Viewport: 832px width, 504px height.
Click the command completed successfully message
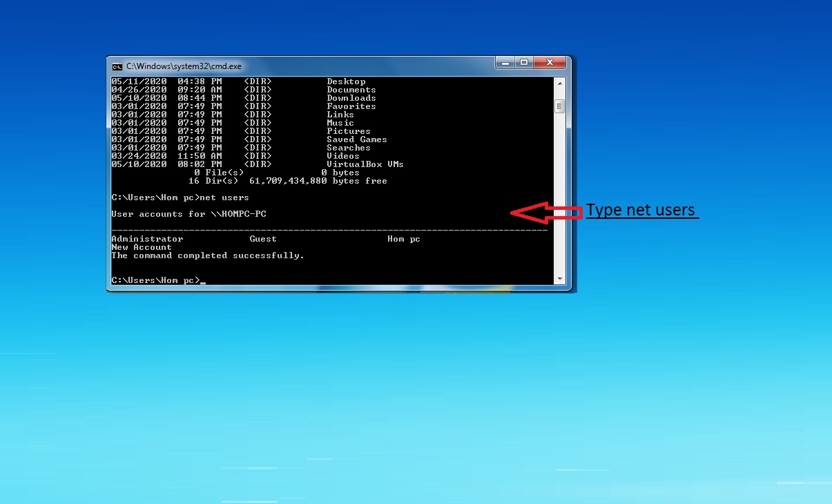click(x=207, y=255)
